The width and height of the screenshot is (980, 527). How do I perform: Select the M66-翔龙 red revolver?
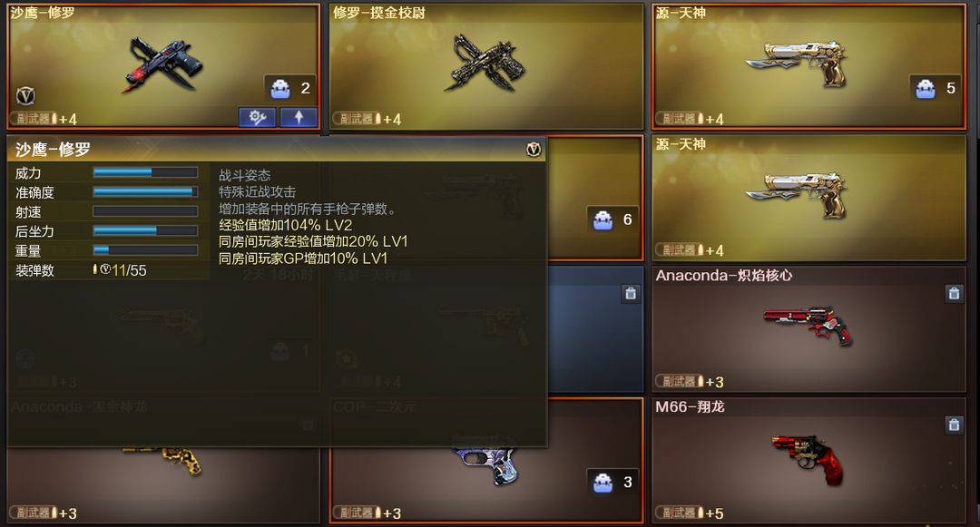coord(808,460)
